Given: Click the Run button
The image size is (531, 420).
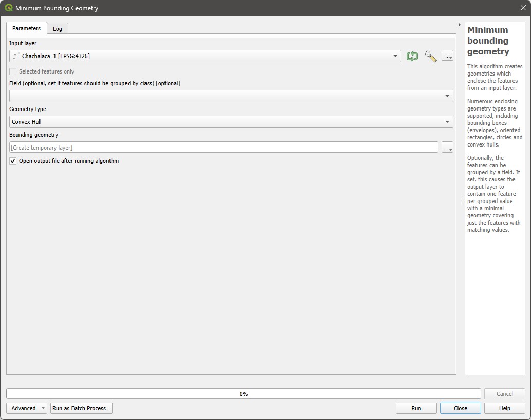Looking at the screenshot, I should [416, 408].
